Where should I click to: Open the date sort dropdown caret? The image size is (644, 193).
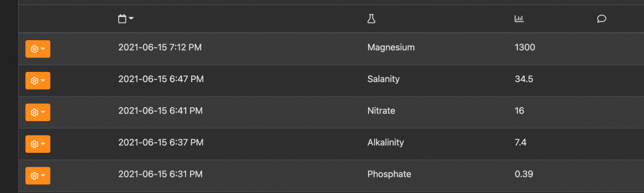pos(131,19)
